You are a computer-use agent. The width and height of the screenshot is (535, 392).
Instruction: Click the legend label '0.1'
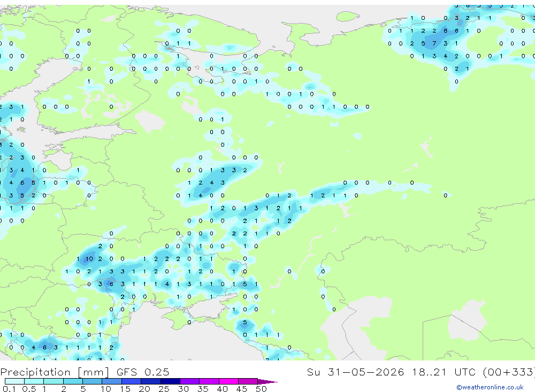9,389
